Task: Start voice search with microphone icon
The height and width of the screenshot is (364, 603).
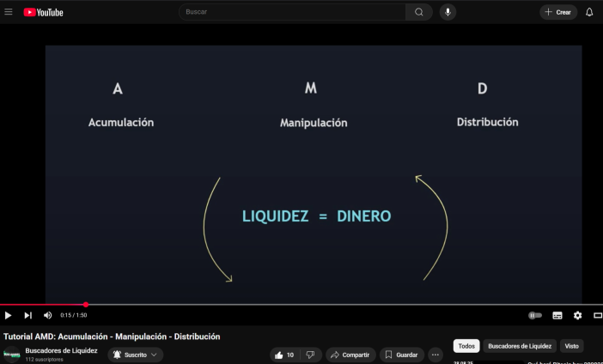Action: point(448,12)
